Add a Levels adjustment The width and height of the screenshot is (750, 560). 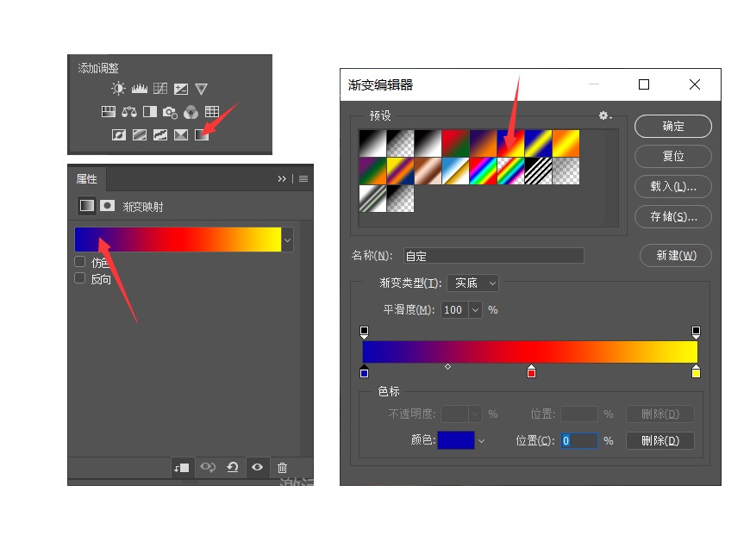pos(140,89)
